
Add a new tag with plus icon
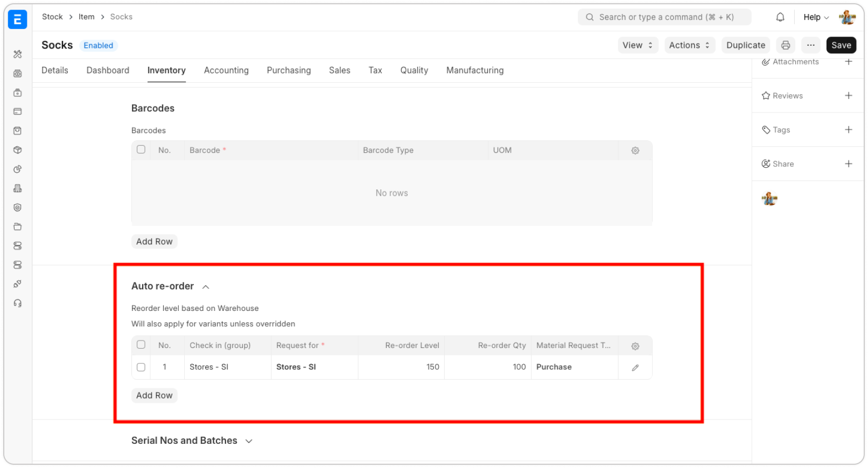(849, 130)
